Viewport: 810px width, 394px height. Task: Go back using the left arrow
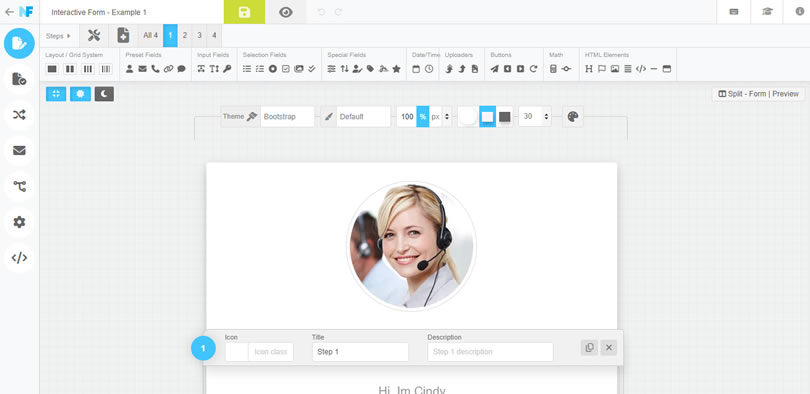click(9, 12)
